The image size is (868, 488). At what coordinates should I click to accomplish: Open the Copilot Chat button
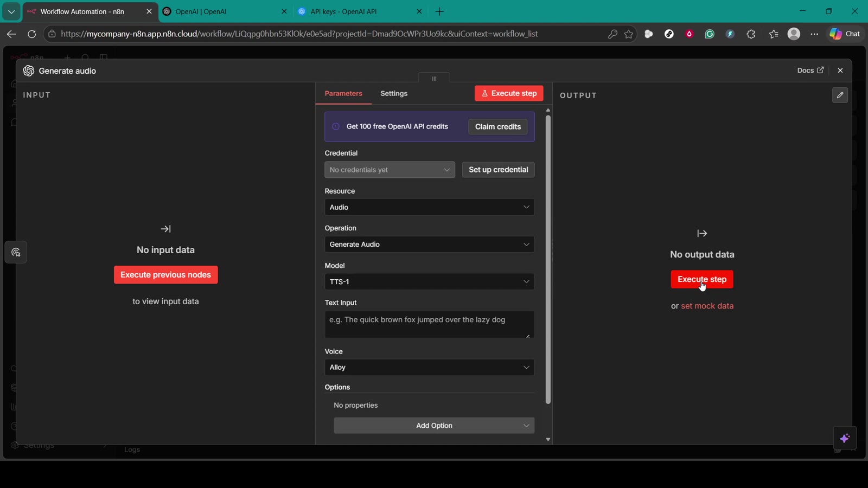click(845, 34)
